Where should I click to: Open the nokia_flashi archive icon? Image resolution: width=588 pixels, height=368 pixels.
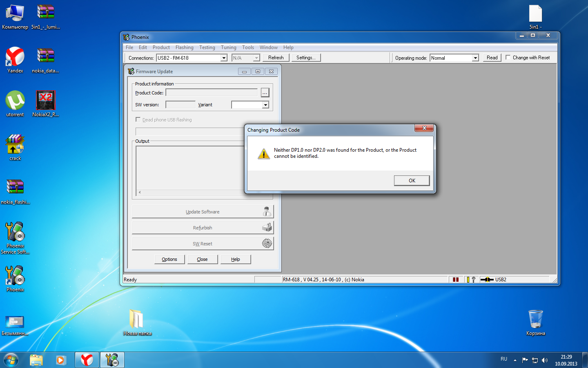click(x=15, y=191)
